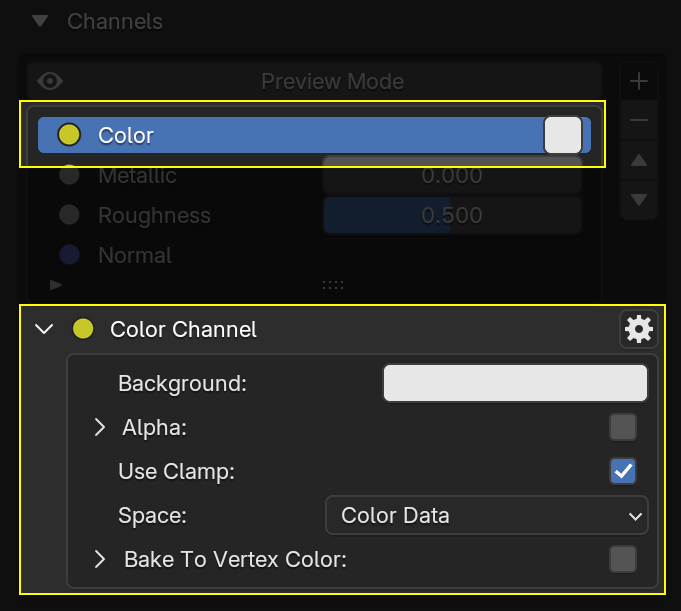Screen dimensions: 681x611
Task: Collapse the Color Channel section chevron
Action: (x=44, y=329)
